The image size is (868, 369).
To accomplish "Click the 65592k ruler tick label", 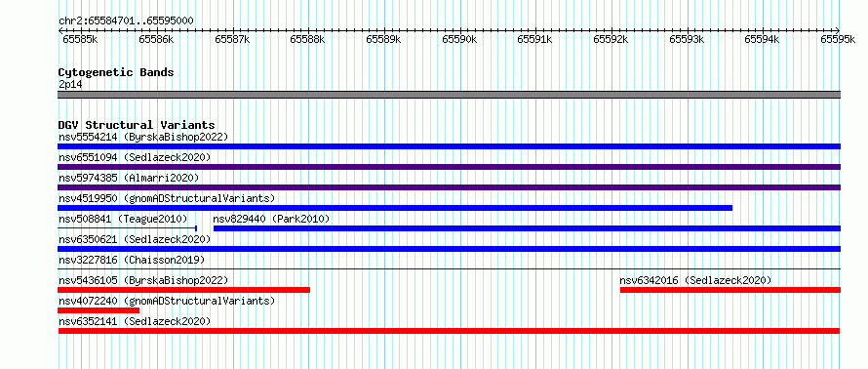I will [612, 39].
